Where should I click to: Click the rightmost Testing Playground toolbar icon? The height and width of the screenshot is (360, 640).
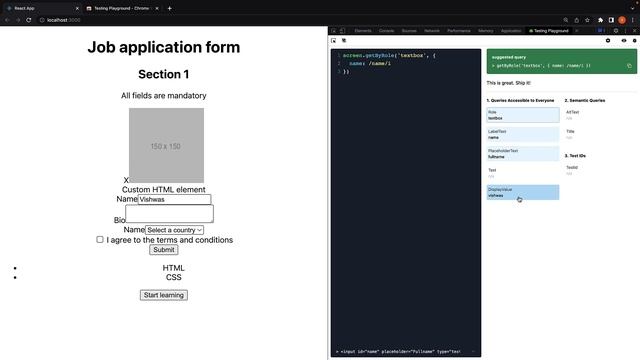634,40
